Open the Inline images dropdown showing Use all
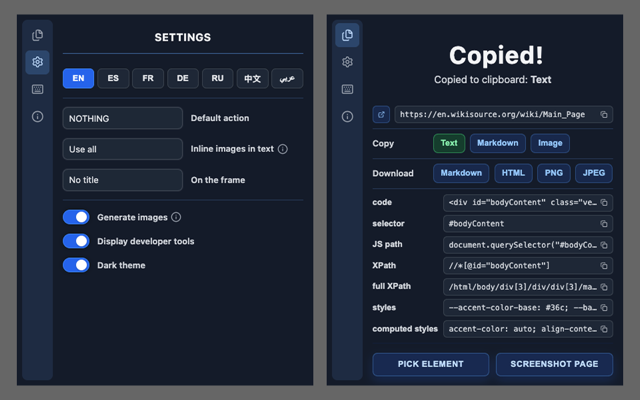This screenshot has width=640, height=400. (x=122, y=149)
